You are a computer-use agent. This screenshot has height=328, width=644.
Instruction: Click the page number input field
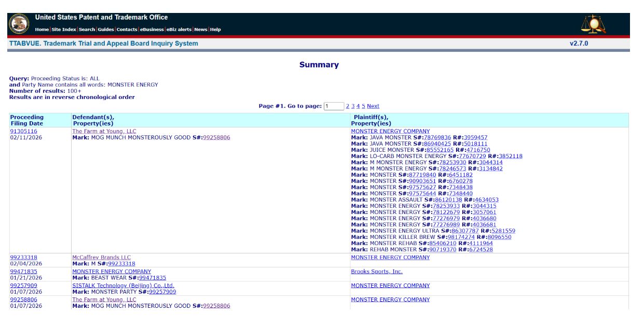(334, 106)
